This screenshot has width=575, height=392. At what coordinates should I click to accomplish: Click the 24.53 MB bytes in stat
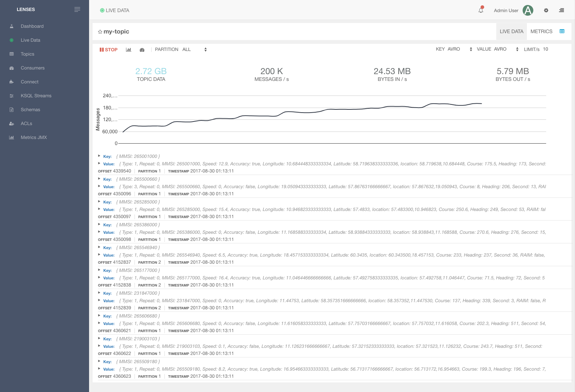(392, 71)
